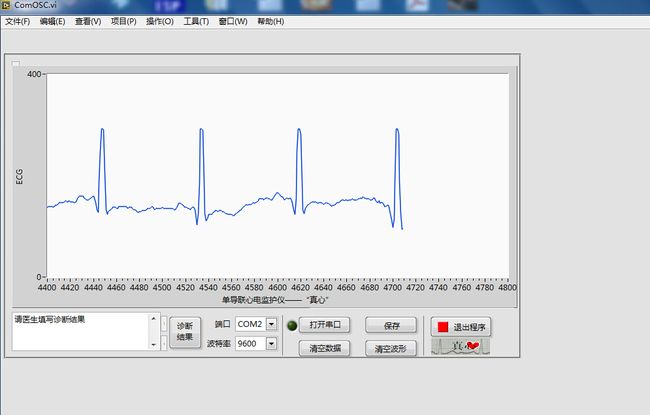
Task: Open the 工具(T) menu
Action: click(x=196, y=22)
